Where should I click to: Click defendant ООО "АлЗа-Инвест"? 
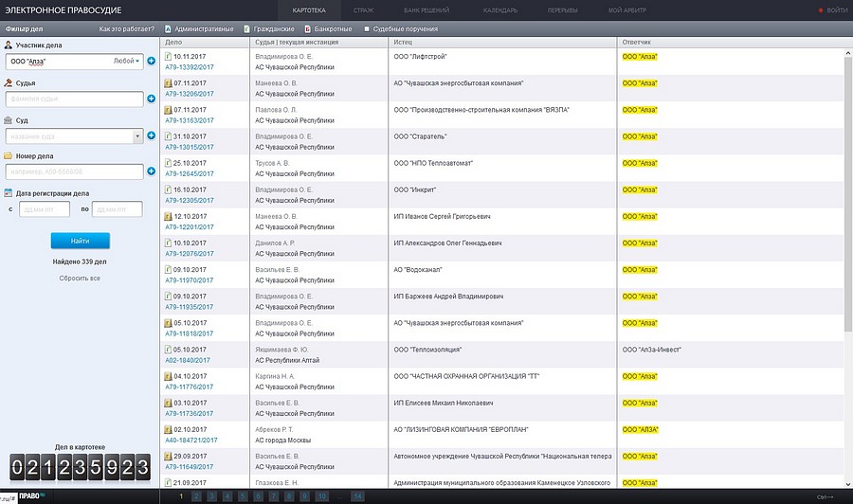pyautogui.click(x=652, y=350)
